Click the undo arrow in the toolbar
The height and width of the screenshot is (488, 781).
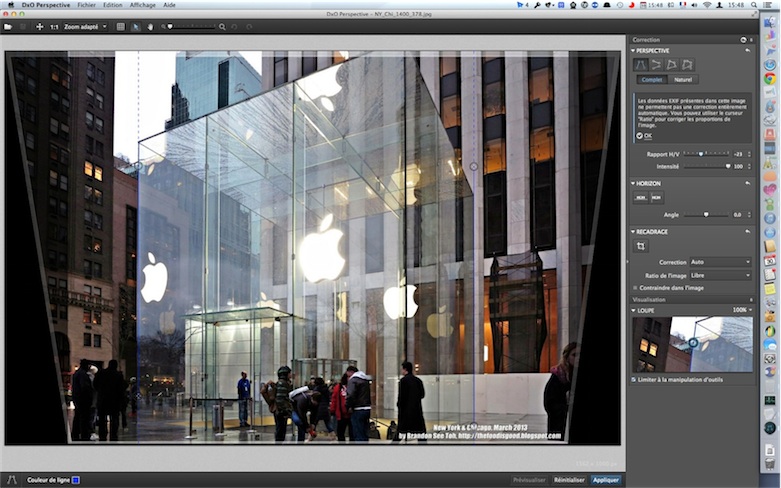[235, 27]
